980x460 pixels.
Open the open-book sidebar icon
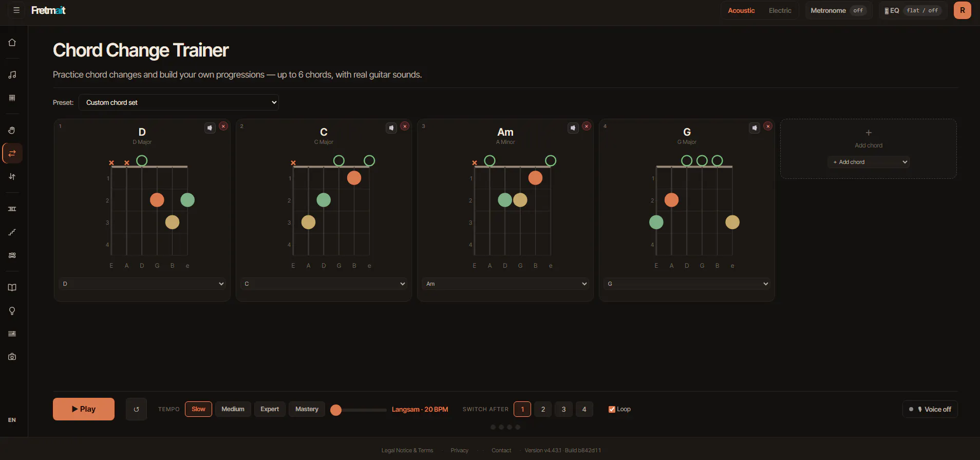[x=12, y=288]
